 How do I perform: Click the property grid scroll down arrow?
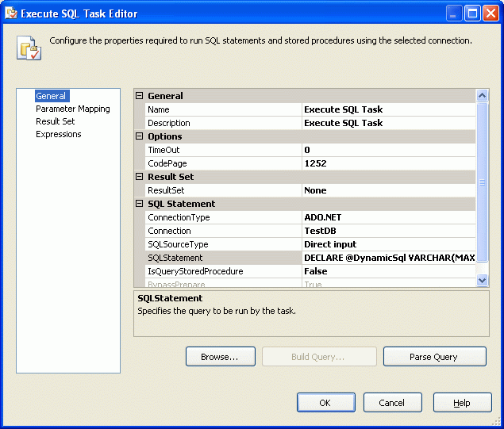click(x=482, y=280)
